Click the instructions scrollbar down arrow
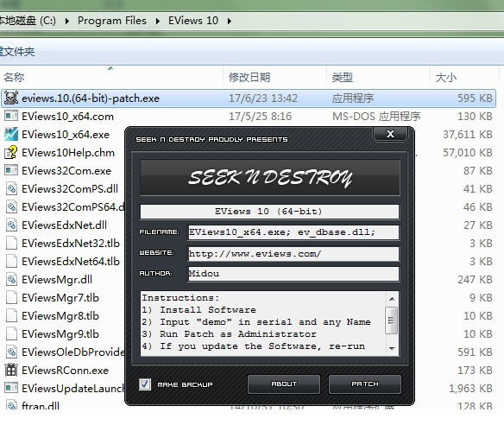 [392, 348]
